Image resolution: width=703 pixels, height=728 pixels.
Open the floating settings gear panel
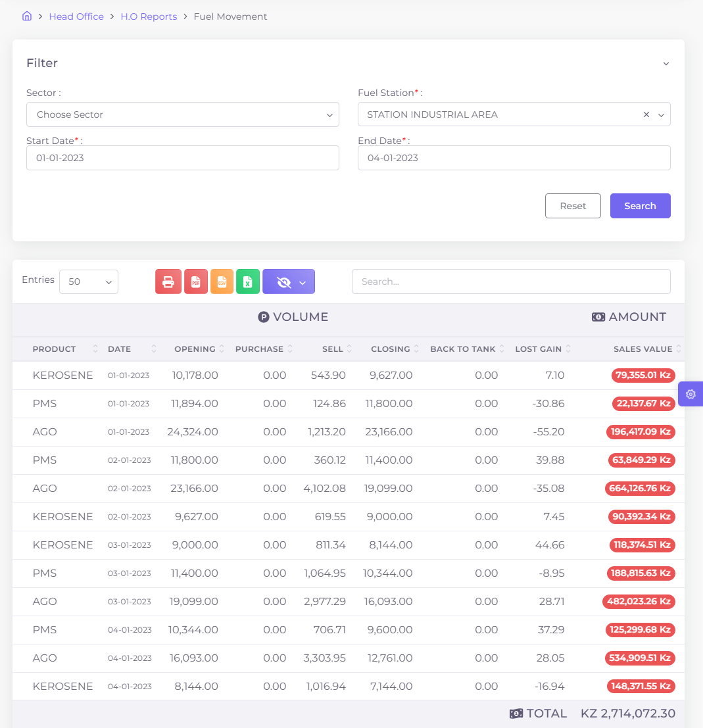[x=691, y=394]
